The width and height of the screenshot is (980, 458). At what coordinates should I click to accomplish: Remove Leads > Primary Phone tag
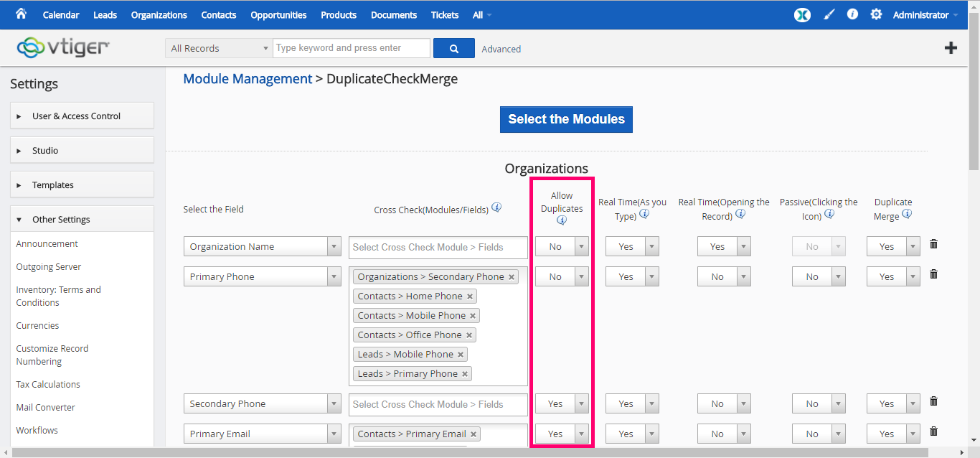(465, 374)
